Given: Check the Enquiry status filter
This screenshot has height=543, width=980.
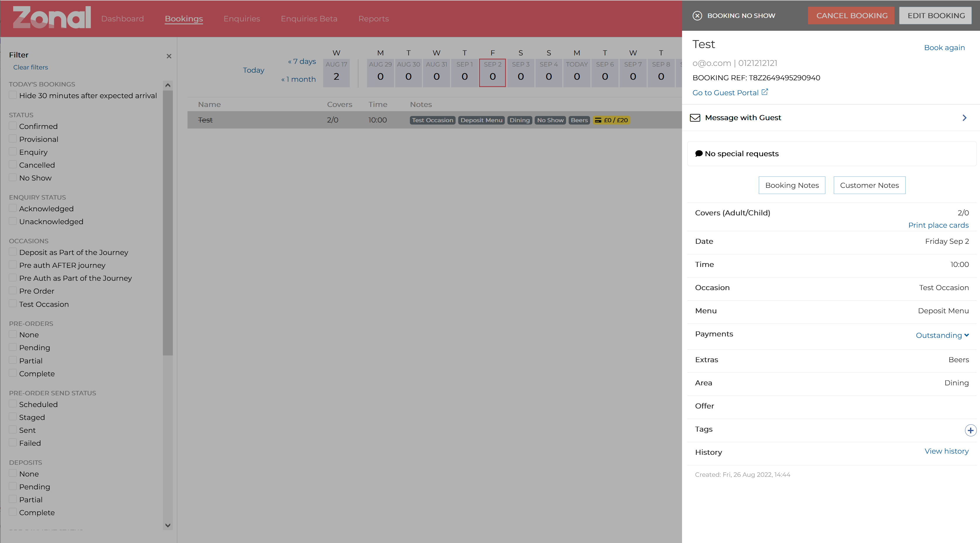Looking at the screenshot, I should pos(13,152).
